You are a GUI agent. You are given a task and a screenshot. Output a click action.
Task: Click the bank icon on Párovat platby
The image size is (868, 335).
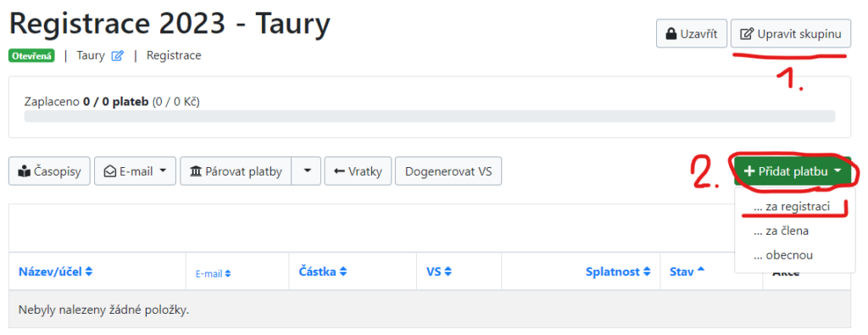click(196, 171)
